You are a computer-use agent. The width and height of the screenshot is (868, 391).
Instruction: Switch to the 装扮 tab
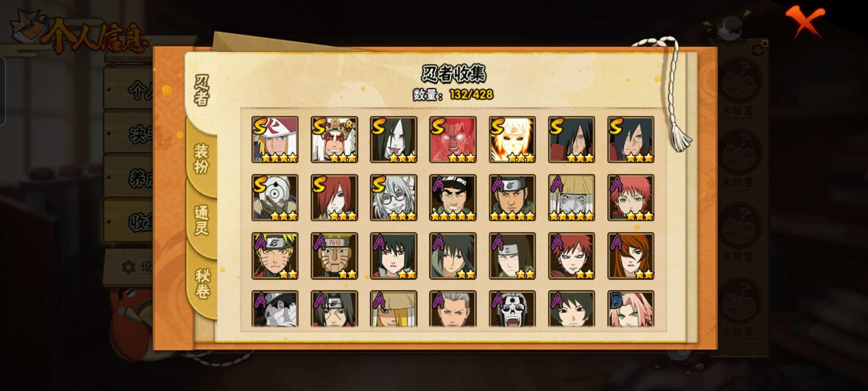[201, 159]
